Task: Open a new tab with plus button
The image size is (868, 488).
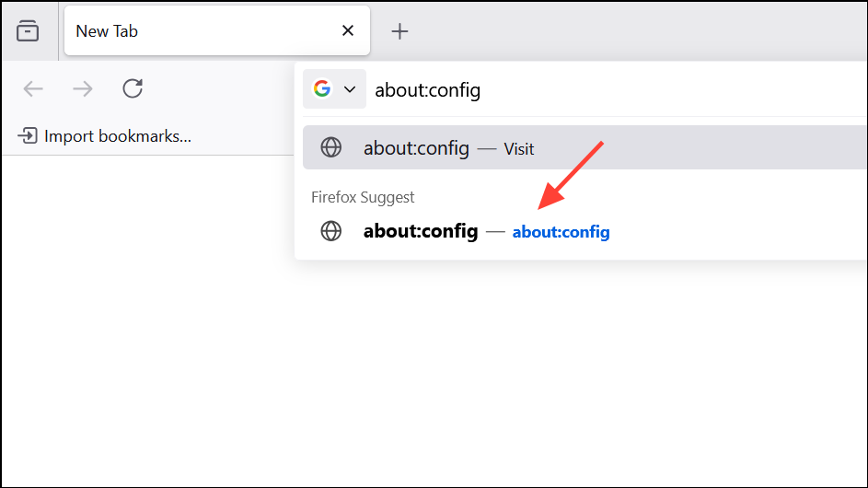Action: pyautogui.click(x=399, y=31)
